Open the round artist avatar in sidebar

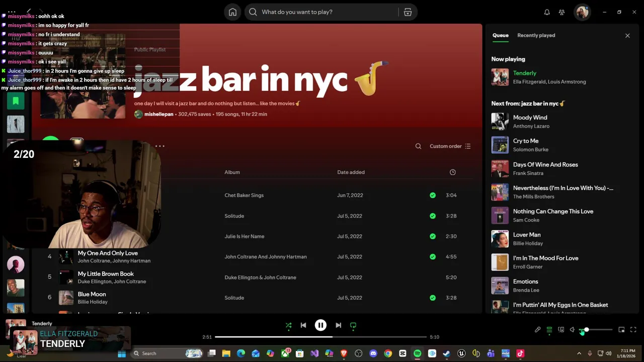[16, 264]
